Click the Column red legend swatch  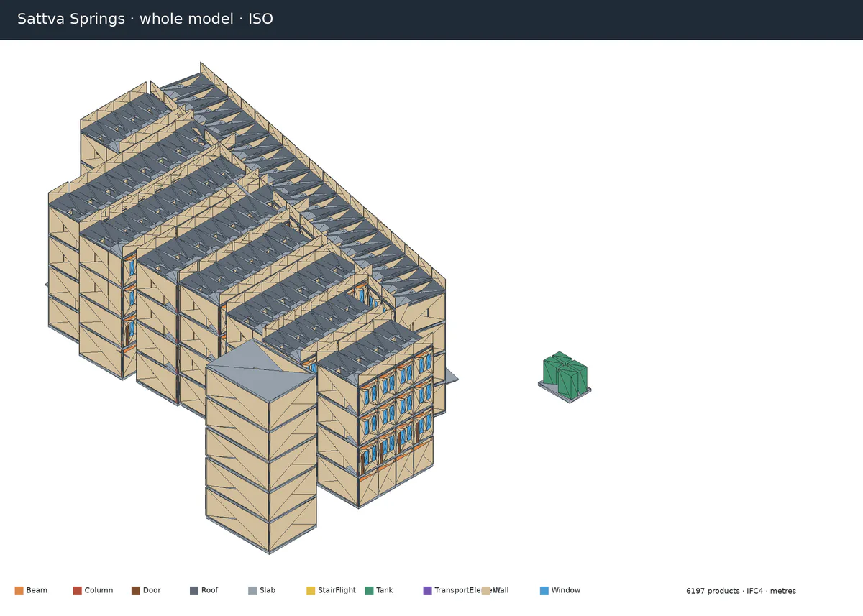point(77,591)
